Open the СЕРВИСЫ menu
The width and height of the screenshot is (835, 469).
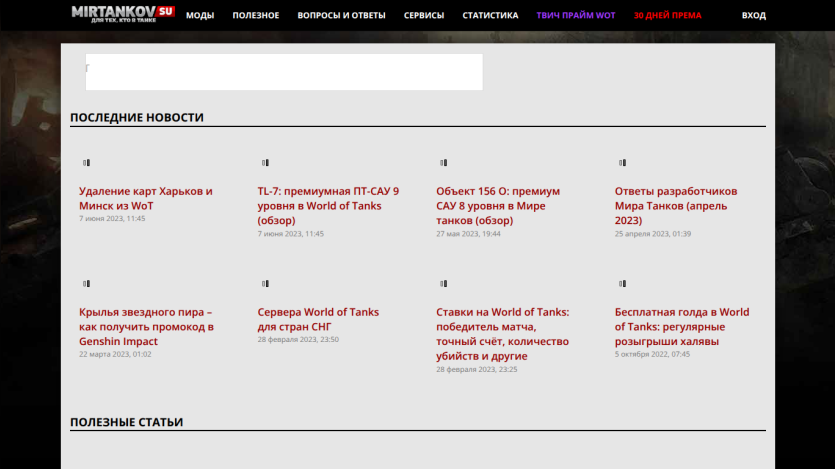coord(424,15)
